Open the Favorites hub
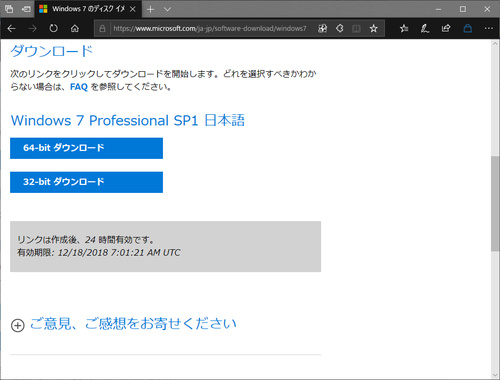Screen dimensions: 500x380 tap(404, 29)
